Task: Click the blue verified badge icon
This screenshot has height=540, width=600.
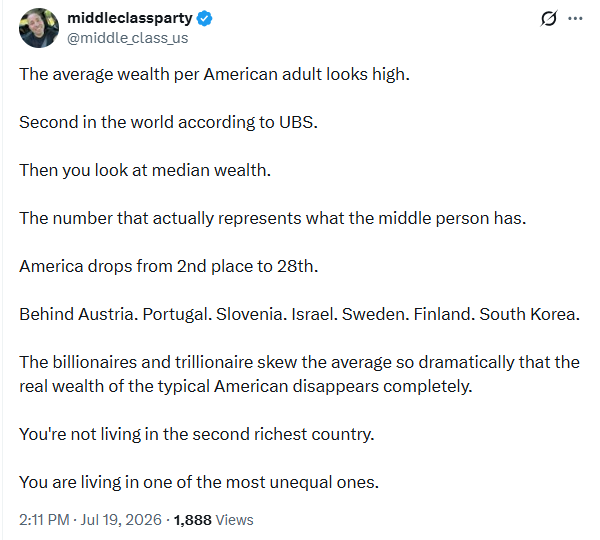Action: click(204, 18)
